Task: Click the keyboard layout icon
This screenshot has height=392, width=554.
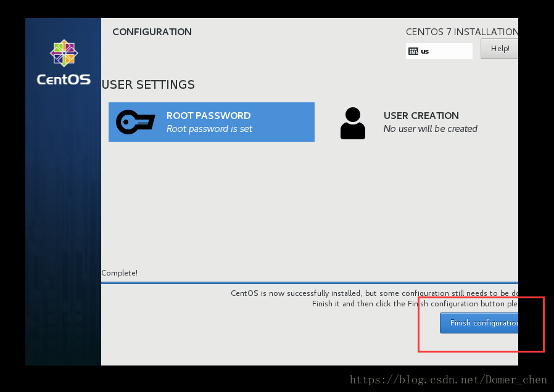Action: [413, 51]
